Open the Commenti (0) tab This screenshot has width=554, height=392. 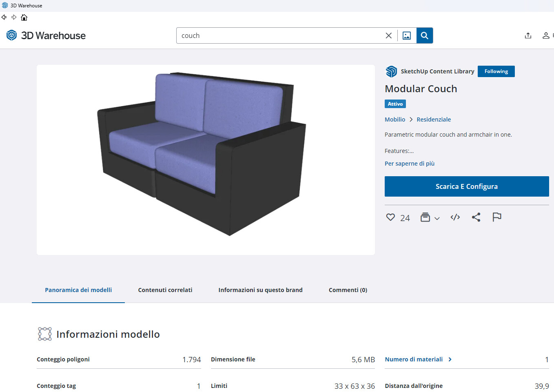click(348, 290)
